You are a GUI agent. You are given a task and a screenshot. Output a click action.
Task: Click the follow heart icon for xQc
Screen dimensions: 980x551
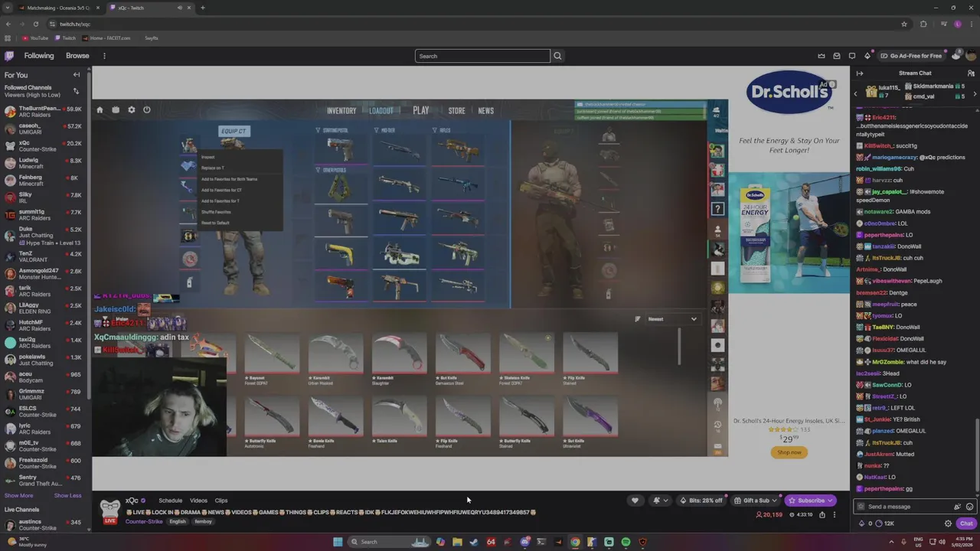pos(635,500)
